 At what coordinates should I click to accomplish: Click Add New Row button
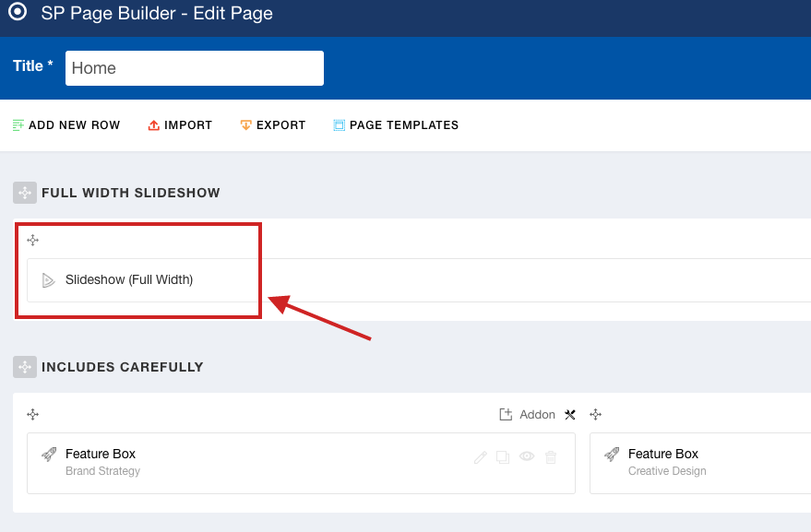66,125
